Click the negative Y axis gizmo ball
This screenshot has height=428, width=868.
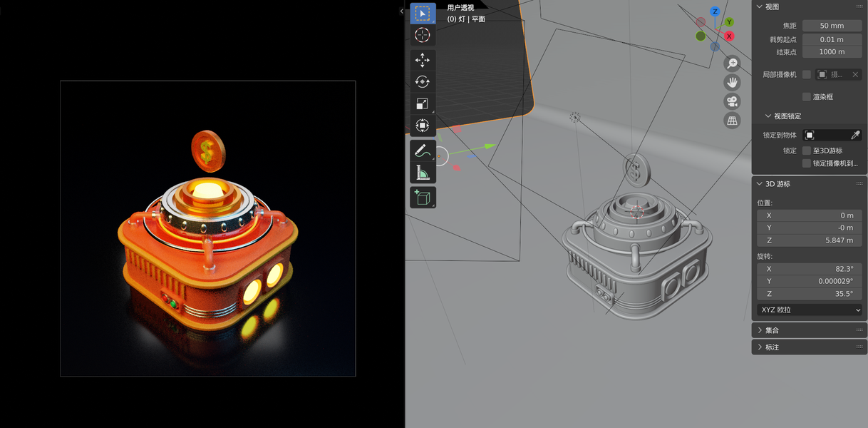(701, 36)
